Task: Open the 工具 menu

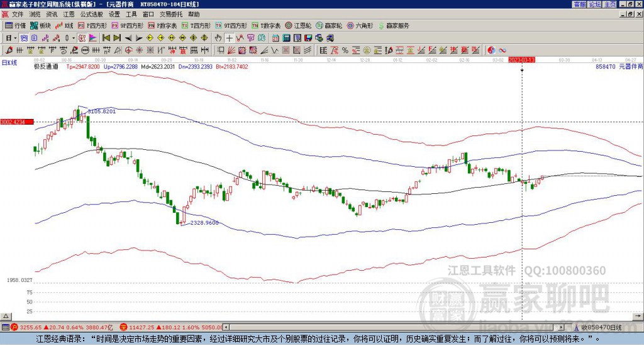Action: pos(131,14)
